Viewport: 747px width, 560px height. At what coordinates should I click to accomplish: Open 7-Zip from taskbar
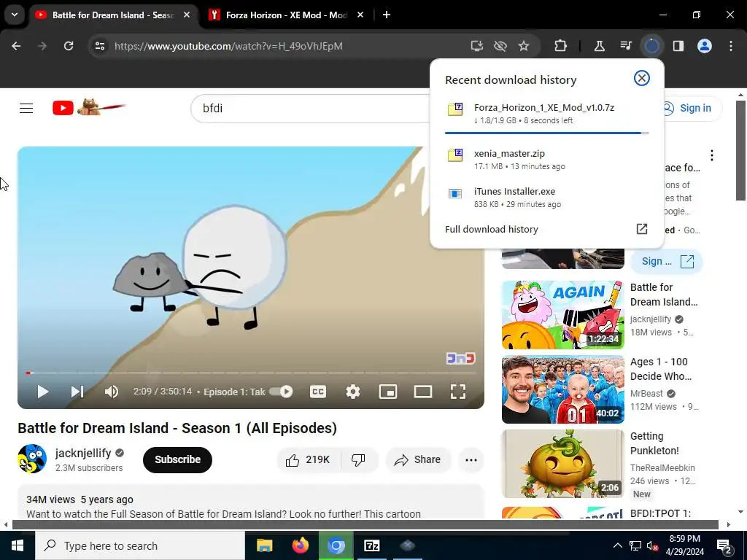(371, 545)
